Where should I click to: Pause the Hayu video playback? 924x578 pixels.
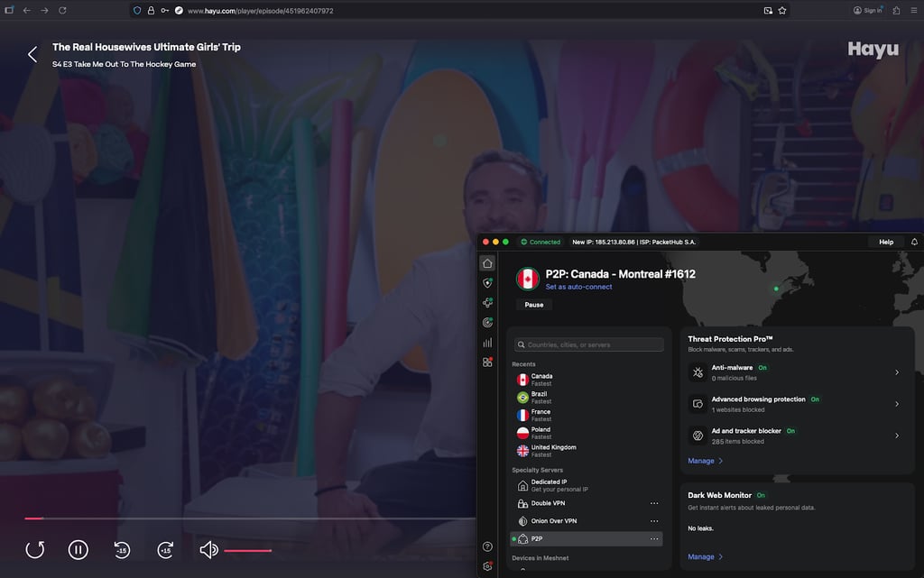click(79, 550)
